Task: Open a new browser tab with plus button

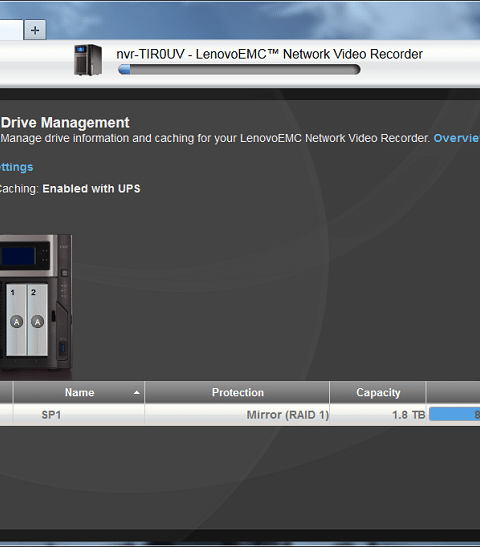Action: [x=35, y=30]
